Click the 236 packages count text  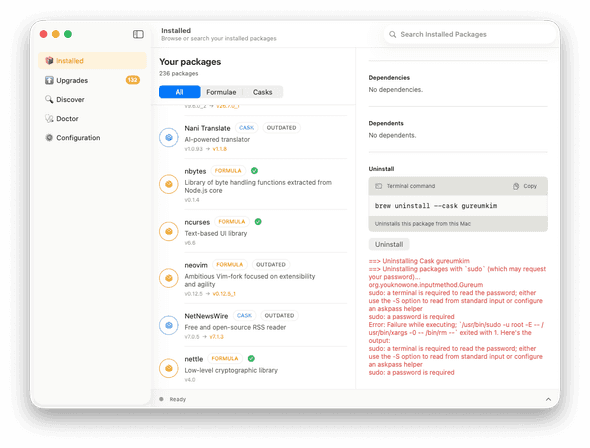pos(179,73)
